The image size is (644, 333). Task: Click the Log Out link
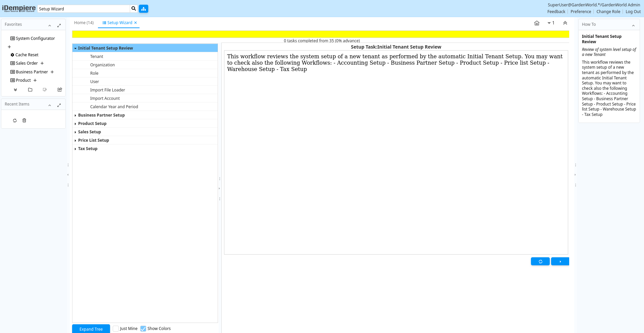point(633,12)
